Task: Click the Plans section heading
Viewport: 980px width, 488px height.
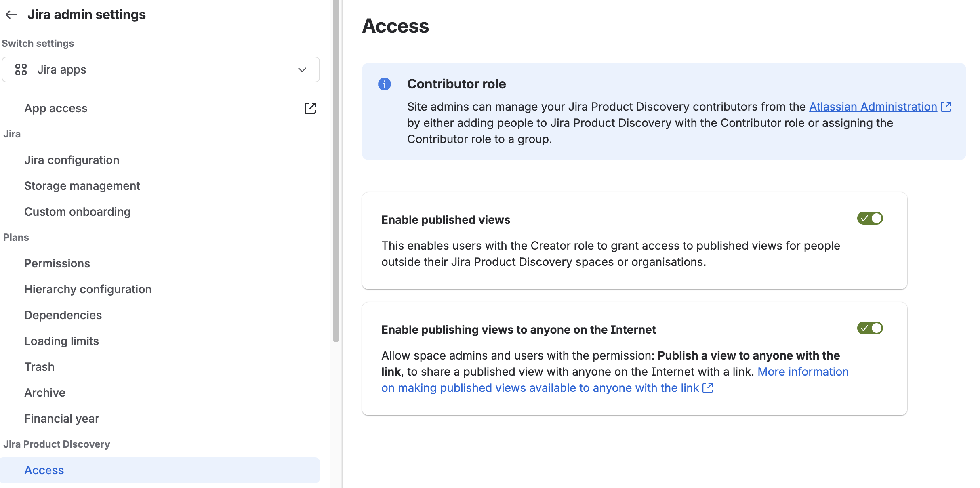Action: coord(16,237)
